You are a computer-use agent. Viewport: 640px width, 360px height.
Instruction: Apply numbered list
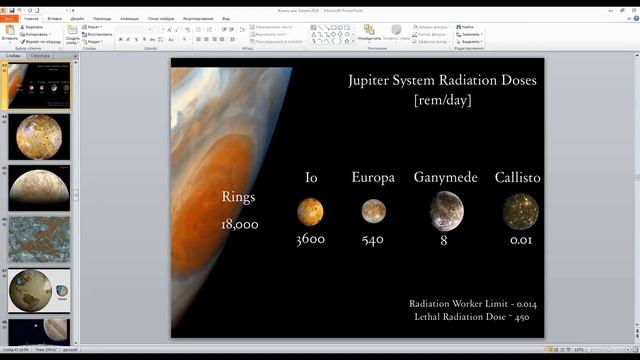(x=210, y=30)
